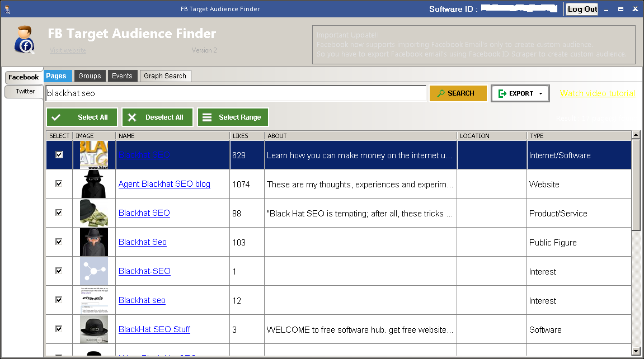This screenshot has width=644, height=359.
Task: Uncheck the BlackHat SEO Stuff row
Action: tap(59, 329)
